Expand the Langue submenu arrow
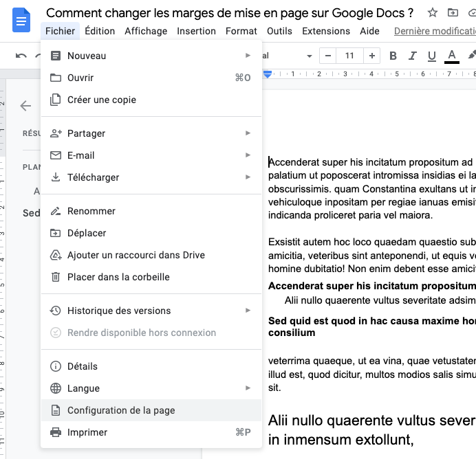This screenshot has height=459, width=476. tap(248, 388)
